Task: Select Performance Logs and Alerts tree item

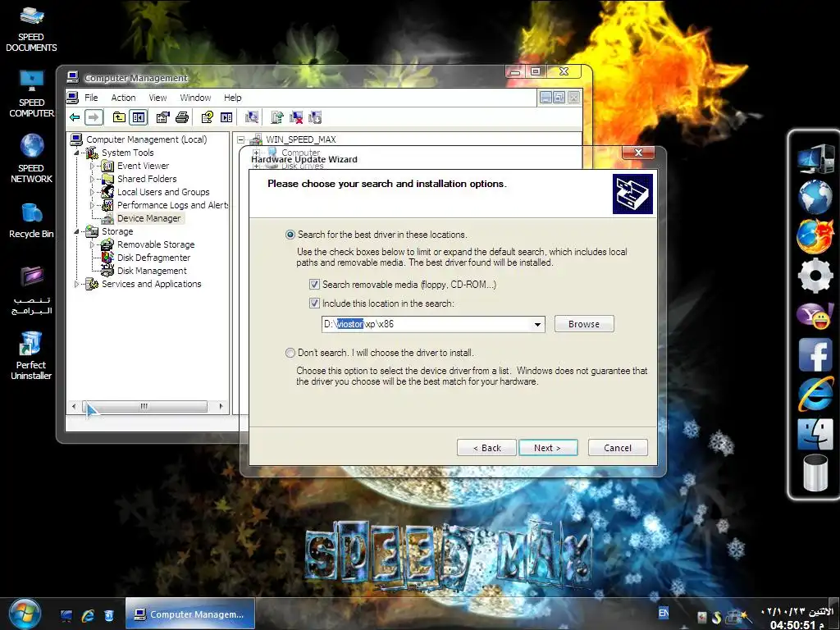Action: click(172, 205)
